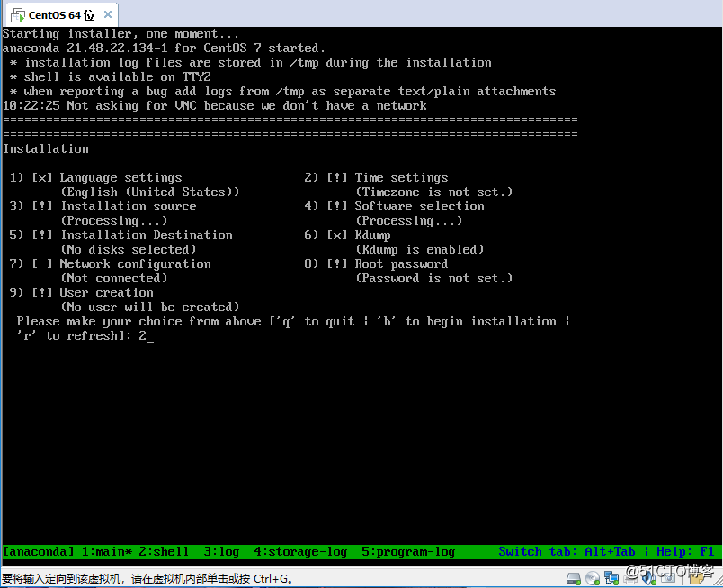The image size is (723, 588).
Task: Click the 4:storage-log tab label
Action: 300,552
